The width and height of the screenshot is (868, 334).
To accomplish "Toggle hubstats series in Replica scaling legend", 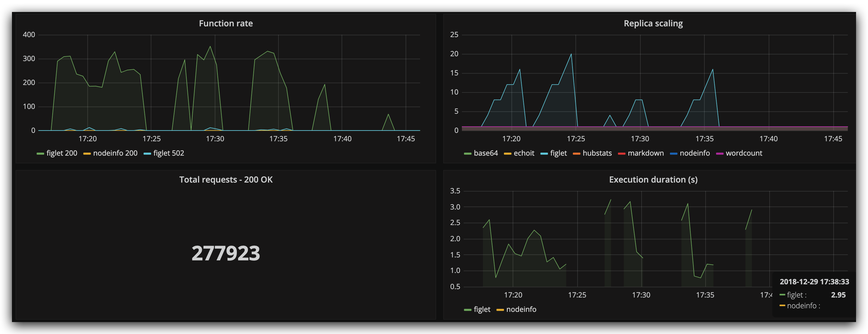I will point(597,153).
